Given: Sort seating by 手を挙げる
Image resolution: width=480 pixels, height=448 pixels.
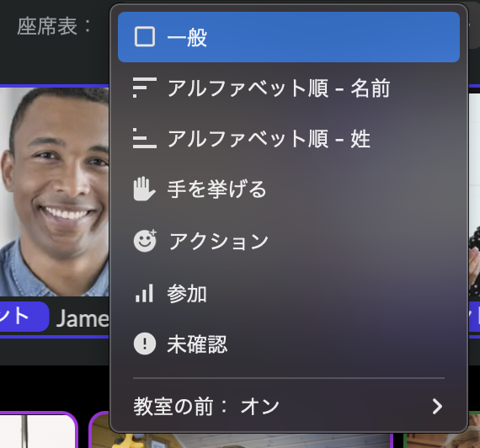Looking at the screenshot, I should pos(289,189).
